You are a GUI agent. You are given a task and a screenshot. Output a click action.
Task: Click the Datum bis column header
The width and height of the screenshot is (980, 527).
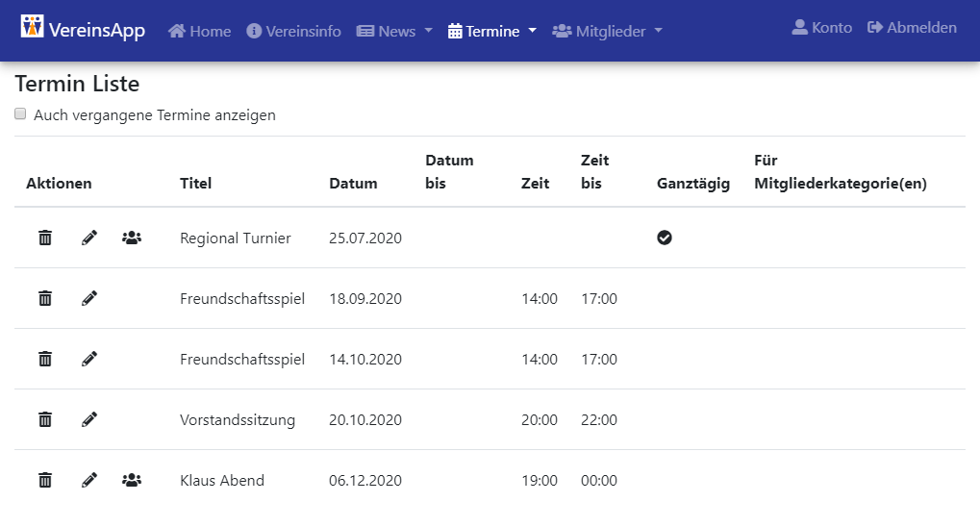[x=449, y=172]
